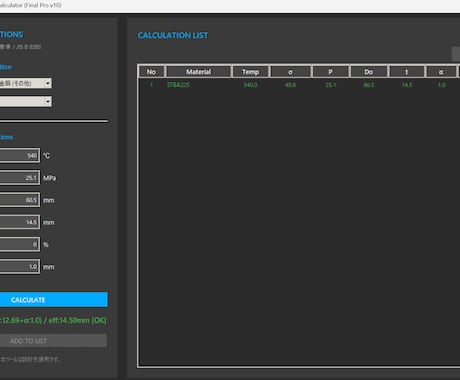Edit the thickness field showing 14.5
This screenshot has width=460, height=380.
(x=20, y=222)
